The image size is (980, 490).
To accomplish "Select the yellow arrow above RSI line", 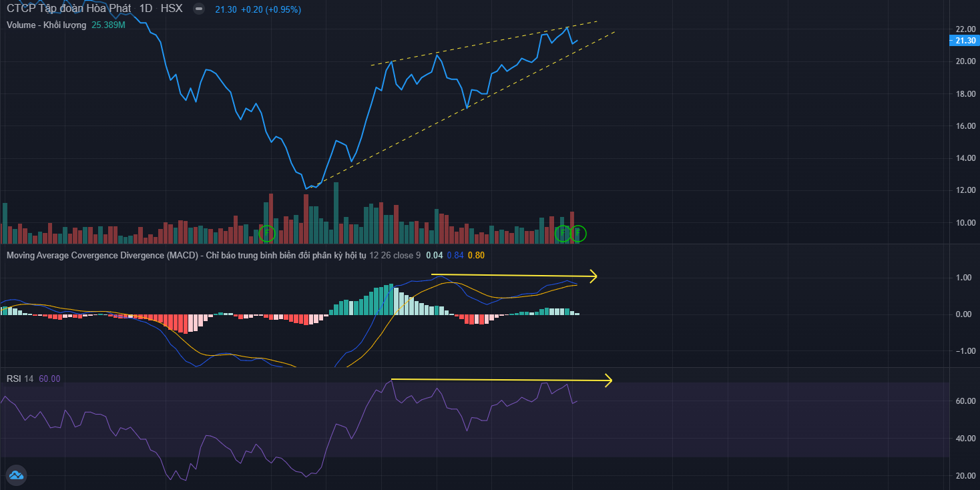I will pos(501,381).
